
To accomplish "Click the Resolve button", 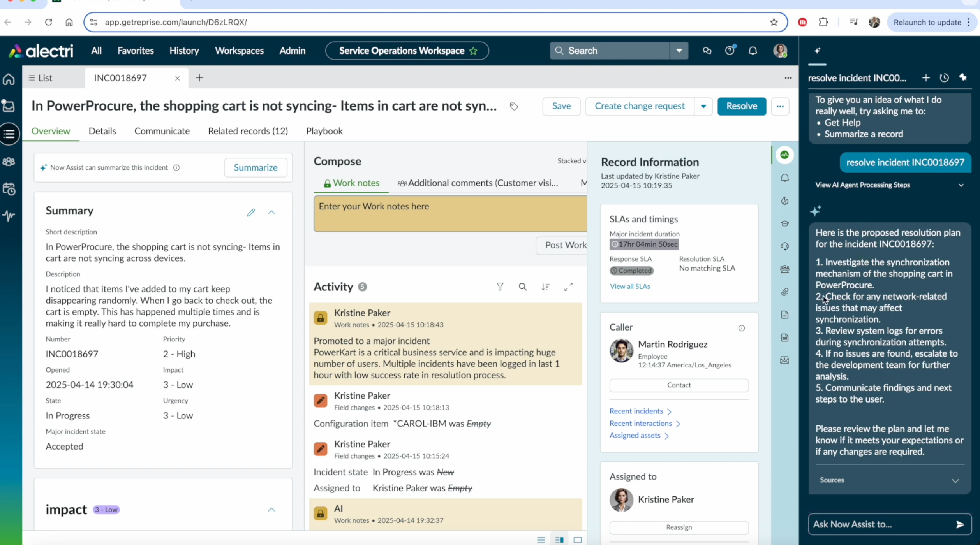I will (741, 106).
